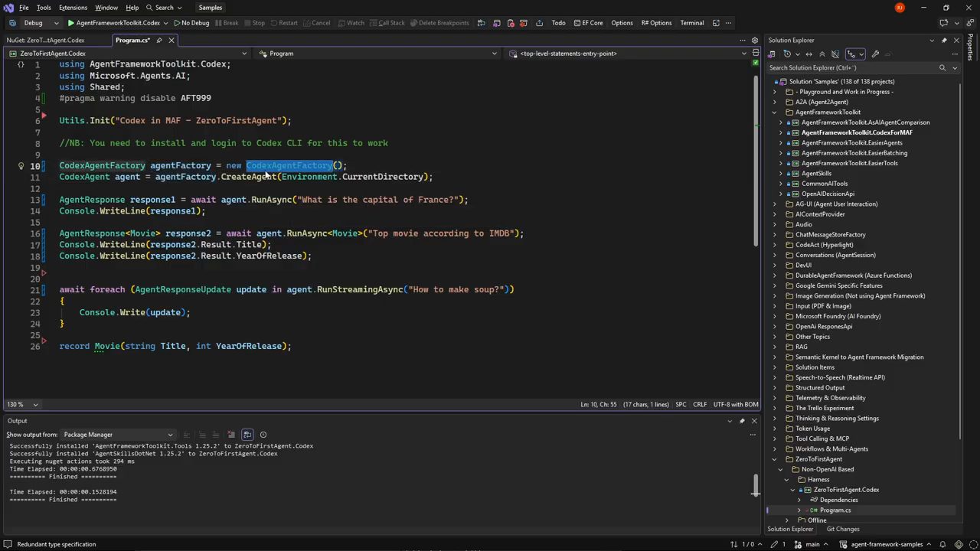Collapse All icon in Solution Explorer toolbar
Screen dimensions: 980x551
click(x=822, y=54)
